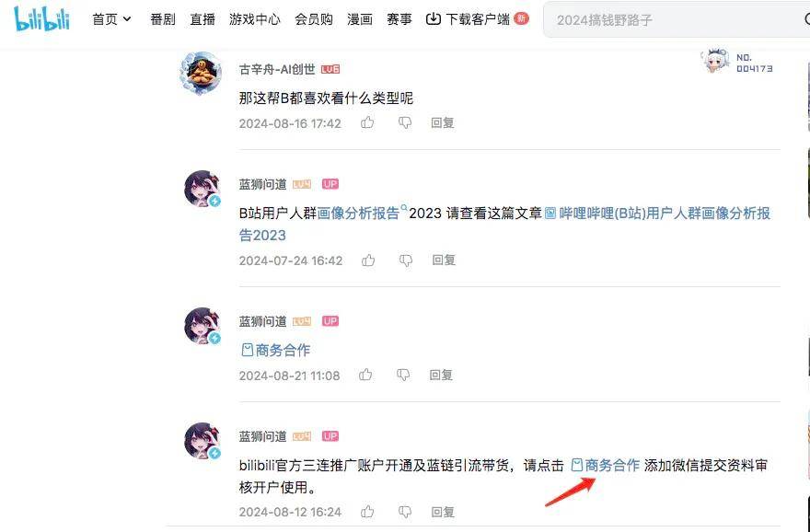Like 古辛舟-AI创世's comment
The height and width of the screenshot is (532, 810).
click(x=367, y=123)
